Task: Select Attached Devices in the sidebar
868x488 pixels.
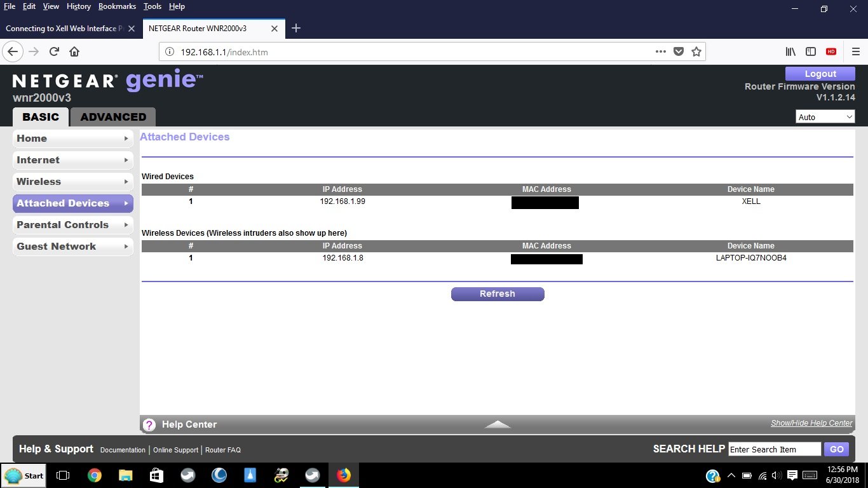Action: tap(72, 203)
